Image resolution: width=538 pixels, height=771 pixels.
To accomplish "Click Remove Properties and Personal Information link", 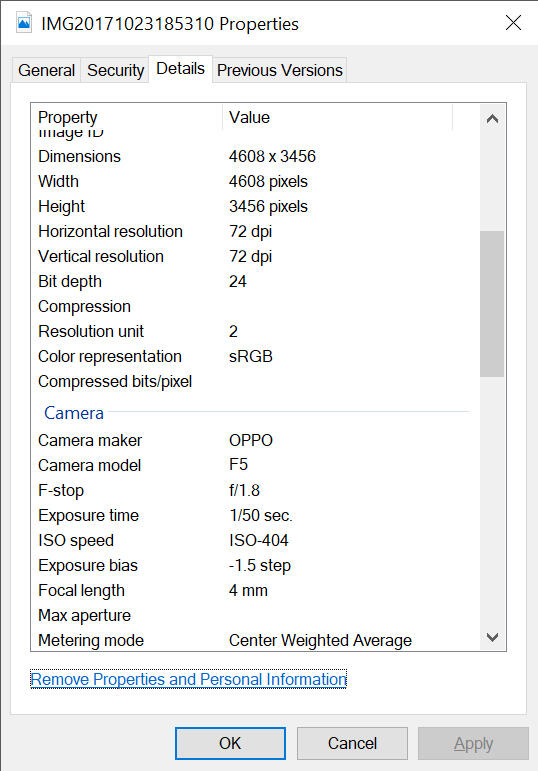I will pyautogui.click(x=188, y=679).
